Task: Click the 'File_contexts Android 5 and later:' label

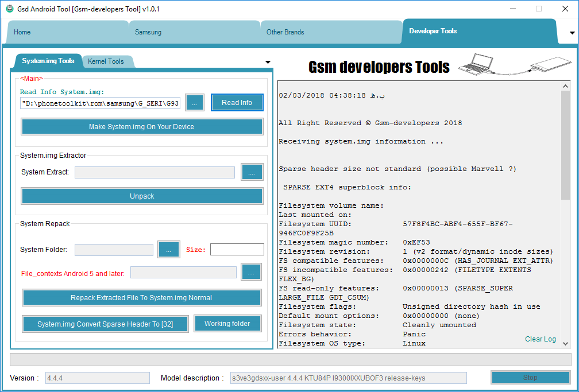Action: tap(73, 274)
